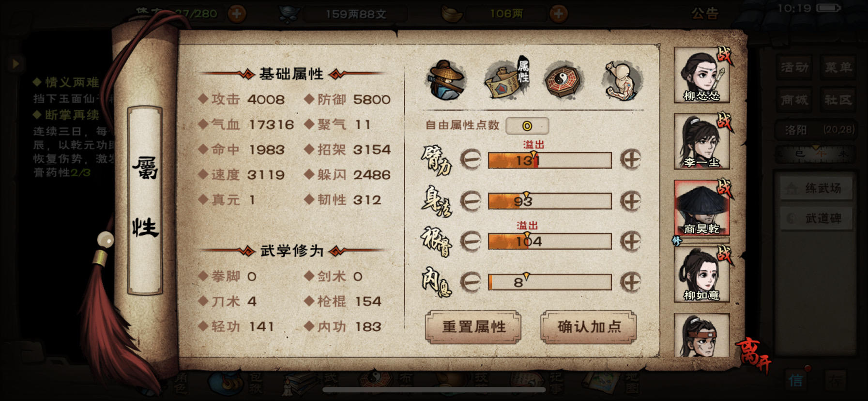
Task: Decrease 内息 with minus button
Action: tap(470, 281)
